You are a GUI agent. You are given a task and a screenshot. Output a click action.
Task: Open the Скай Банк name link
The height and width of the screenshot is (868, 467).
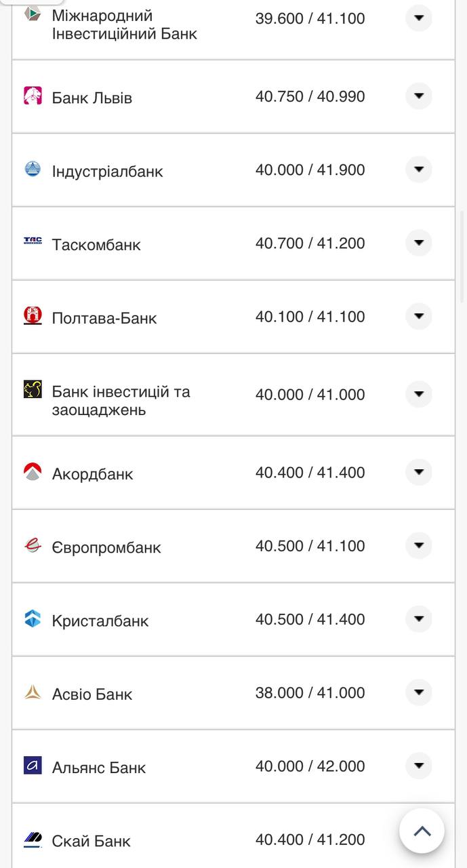(x=92, y=842)
